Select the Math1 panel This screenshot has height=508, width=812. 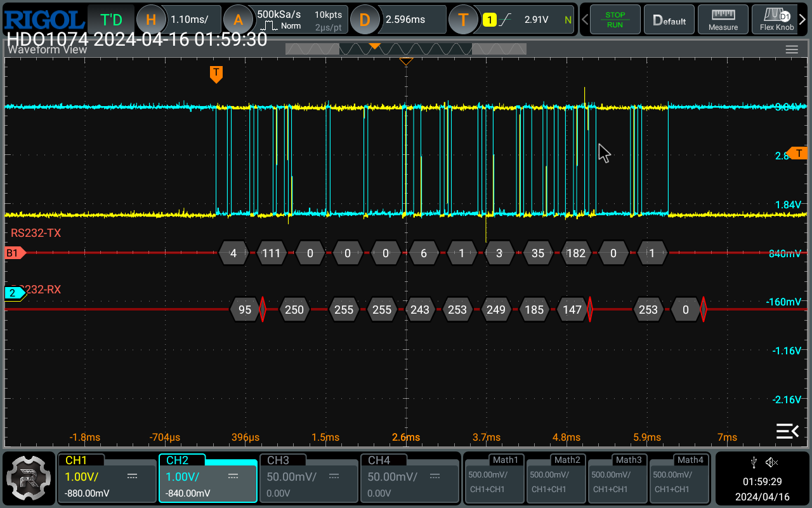494,478
